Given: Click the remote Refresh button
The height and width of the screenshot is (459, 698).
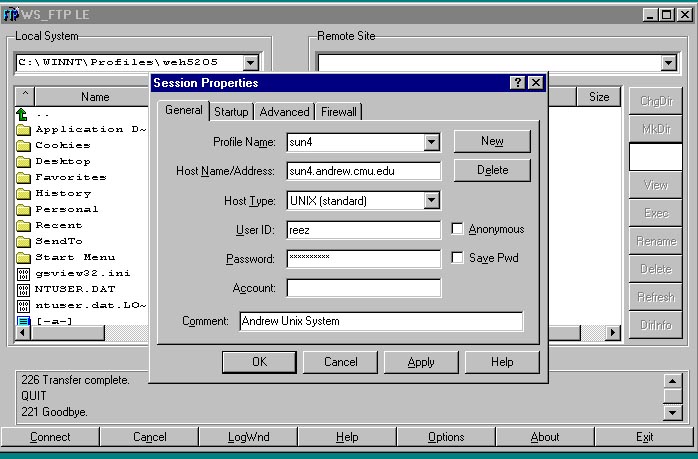Looking at the screenshot, I should [x=656, y=297].
